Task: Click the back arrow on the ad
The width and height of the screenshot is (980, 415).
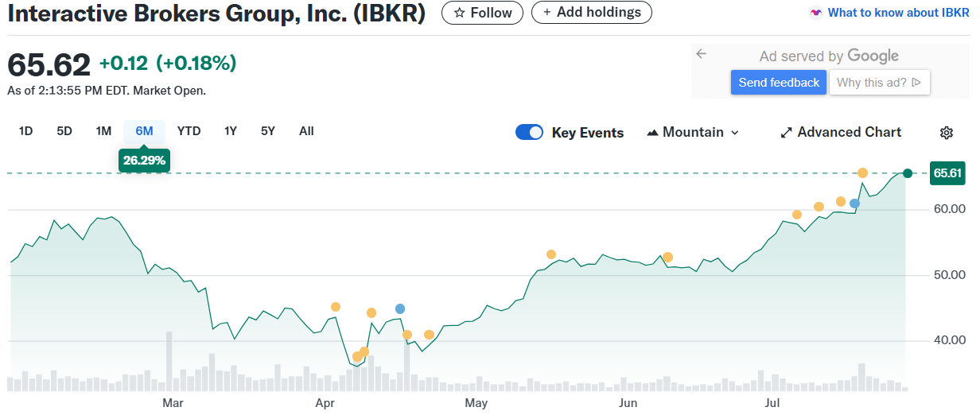Action: click(x=701, y=54)
